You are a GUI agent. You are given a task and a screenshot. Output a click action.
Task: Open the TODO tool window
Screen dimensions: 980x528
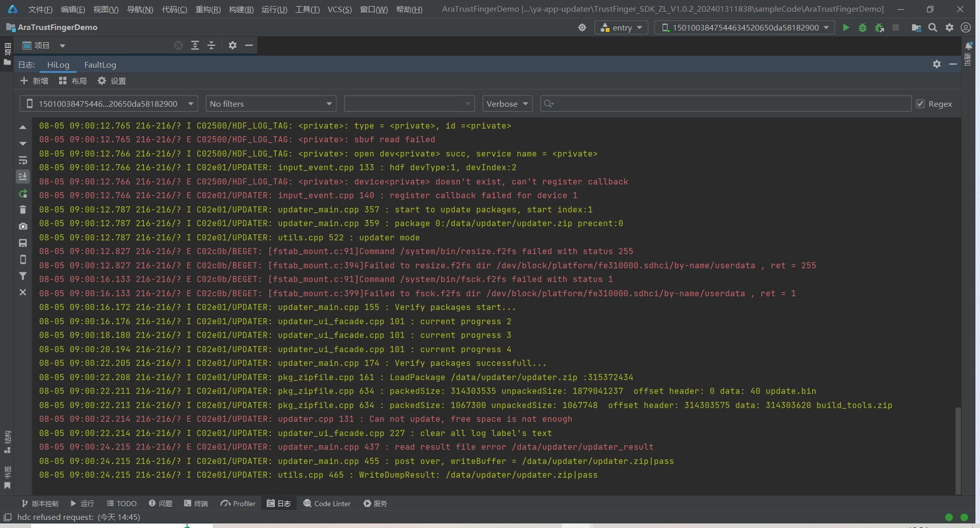click(x=122, y=504)
